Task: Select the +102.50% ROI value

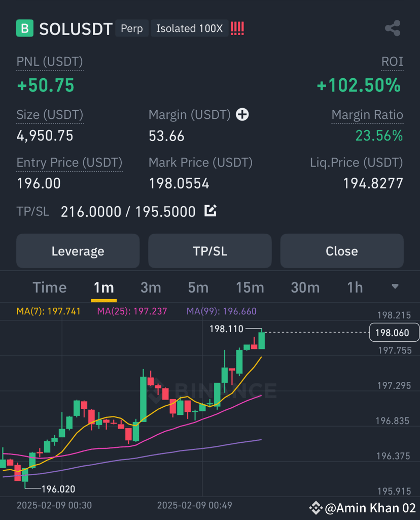Action: click(x=359, y=85)
